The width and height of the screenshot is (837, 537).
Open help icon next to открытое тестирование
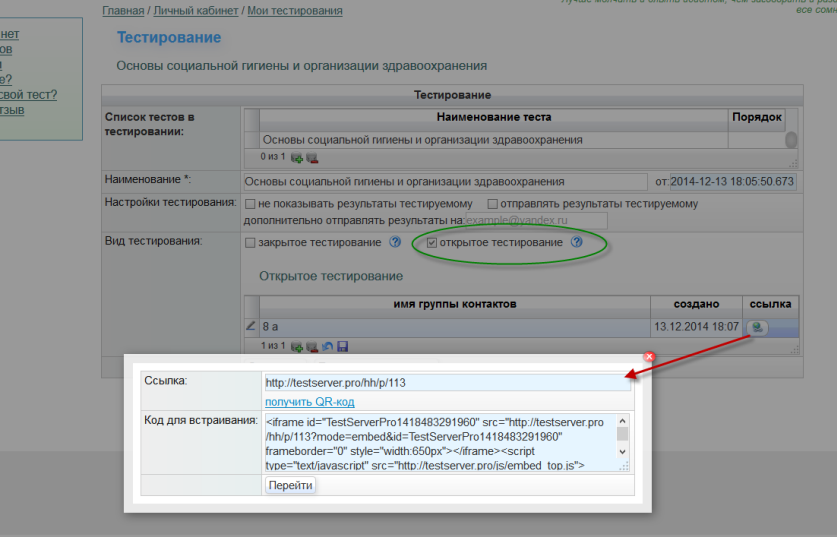point(577,242)
